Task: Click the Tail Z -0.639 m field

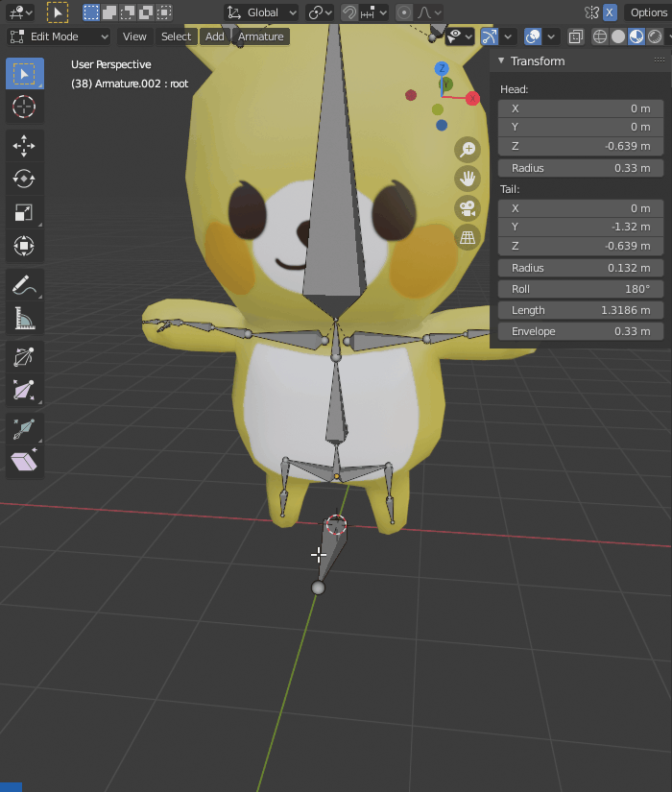Action: coord(581,246)
